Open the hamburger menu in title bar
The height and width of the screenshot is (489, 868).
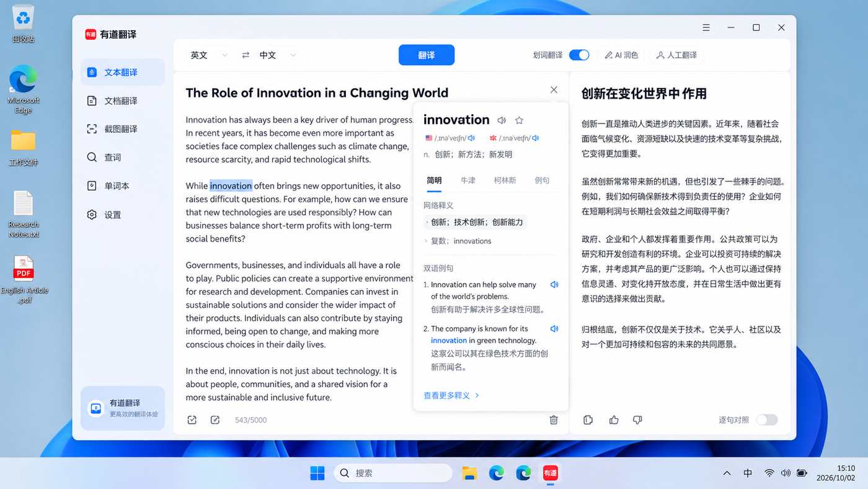coord(706,28)
